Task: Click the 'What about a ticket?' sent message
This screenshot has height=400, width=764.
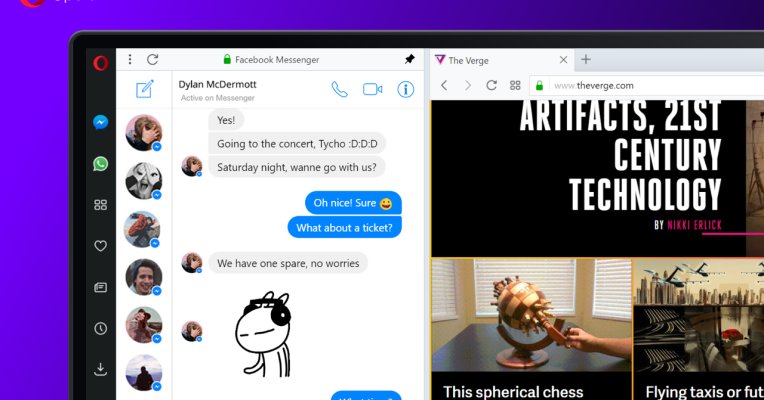Action: [344, 228]
